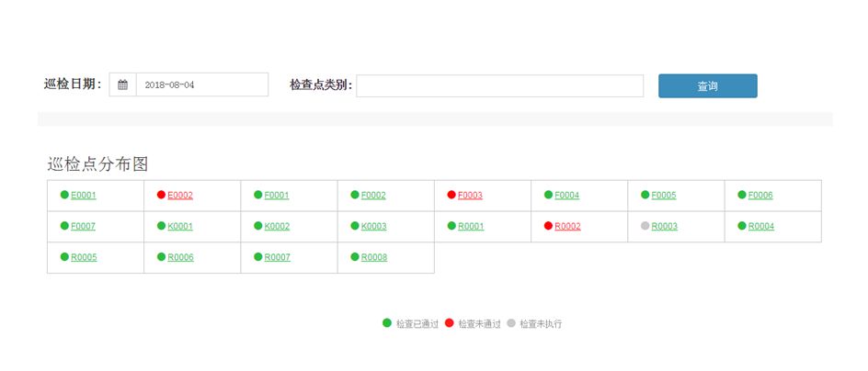
Task: Click the red 检查未通过 legend dot
Action: tap(449, 323)
